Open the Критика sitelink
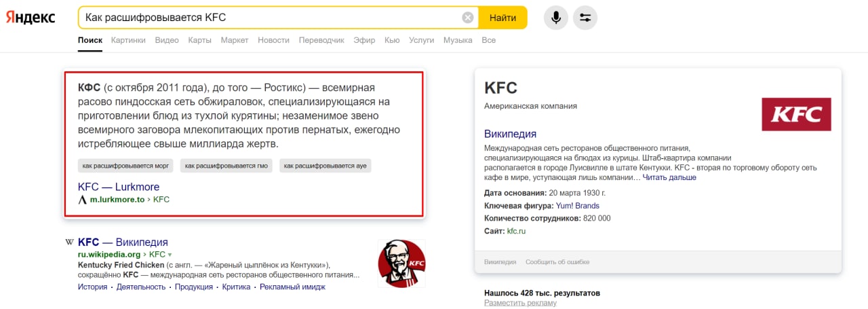The image size is (868, 309). [x=237, y=287]
